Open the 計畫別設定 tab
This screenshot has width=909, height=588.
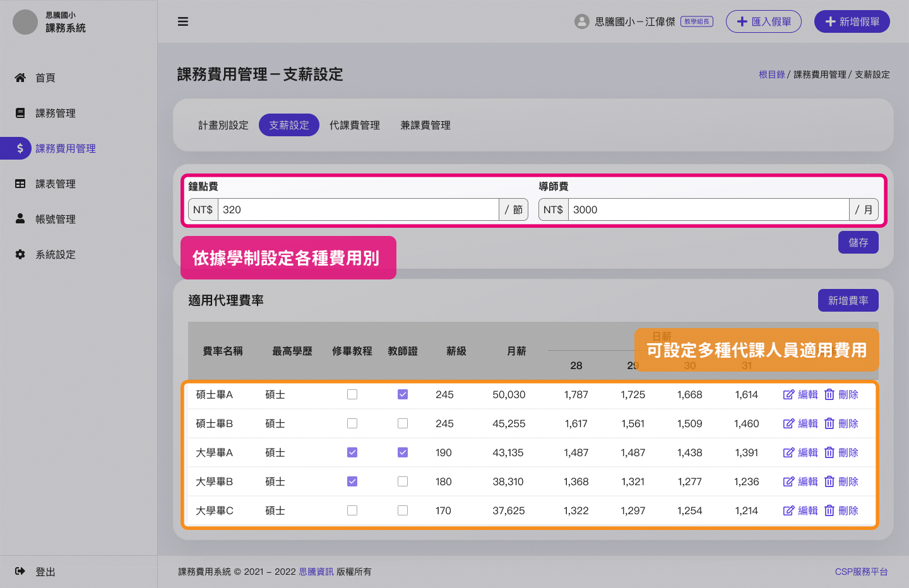pyautogui.click(x=223, y=125)
